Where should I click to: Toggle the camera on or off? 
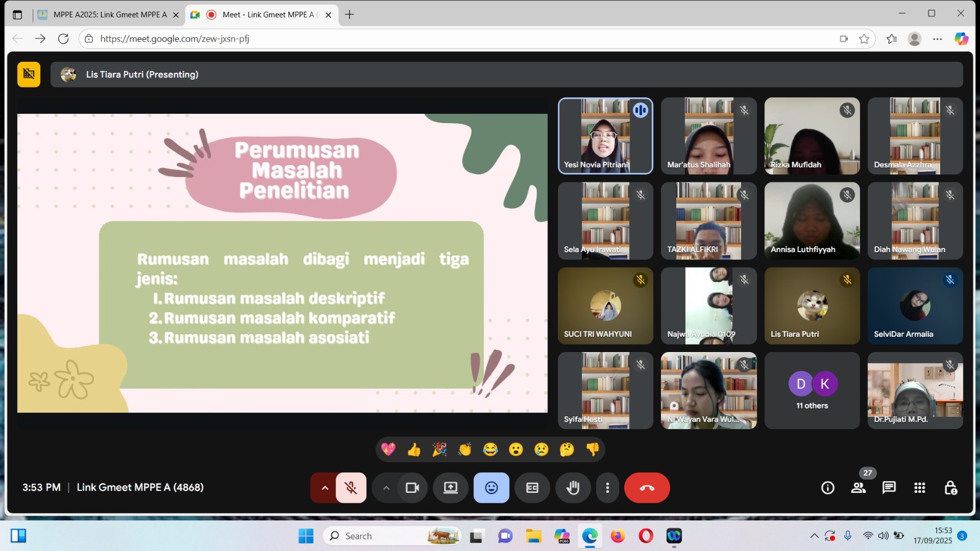pos(412,488)
